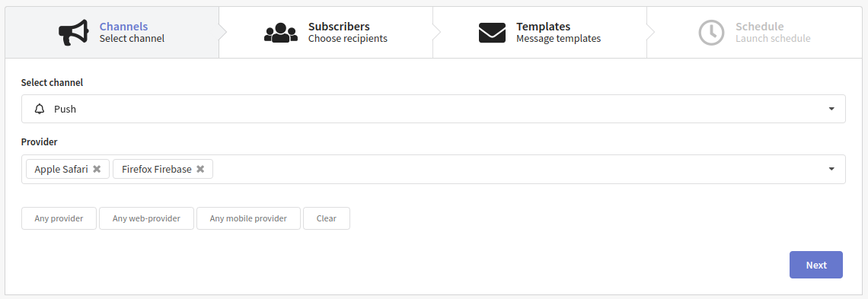Screen dimensions: 868x299
Task: Go to the Templates step tab
Action: [x=540, y=33]
